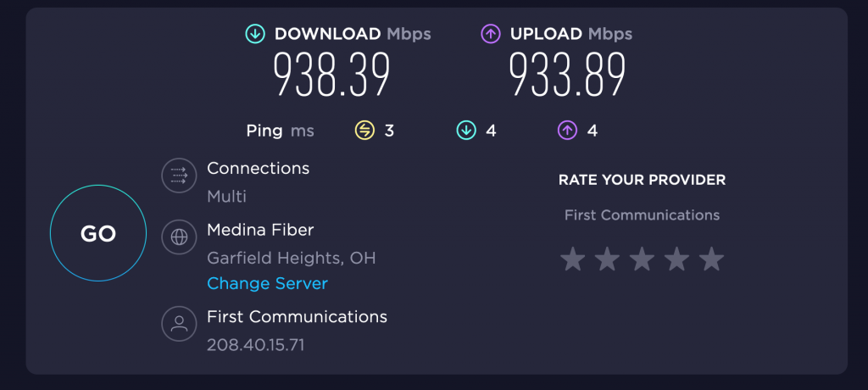Screen dimensions: 868x390
Task: Click the Connections arrows icon
Action: tap(179, 175)
